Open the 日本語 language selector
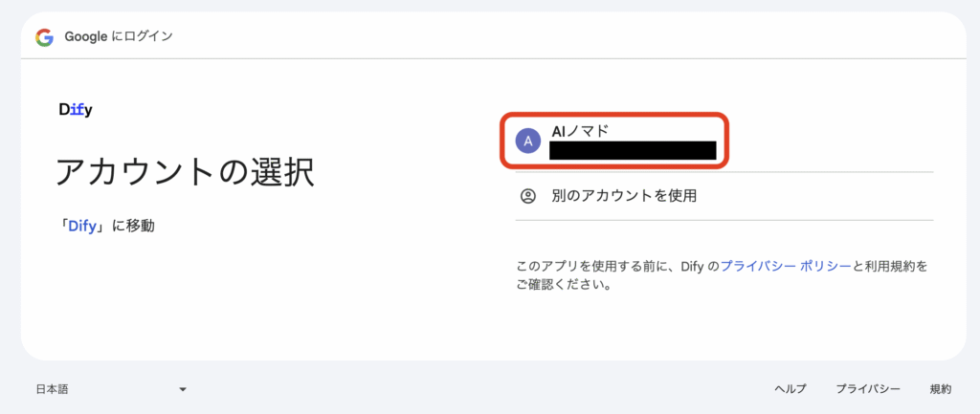980x414 pixels. 111,390
